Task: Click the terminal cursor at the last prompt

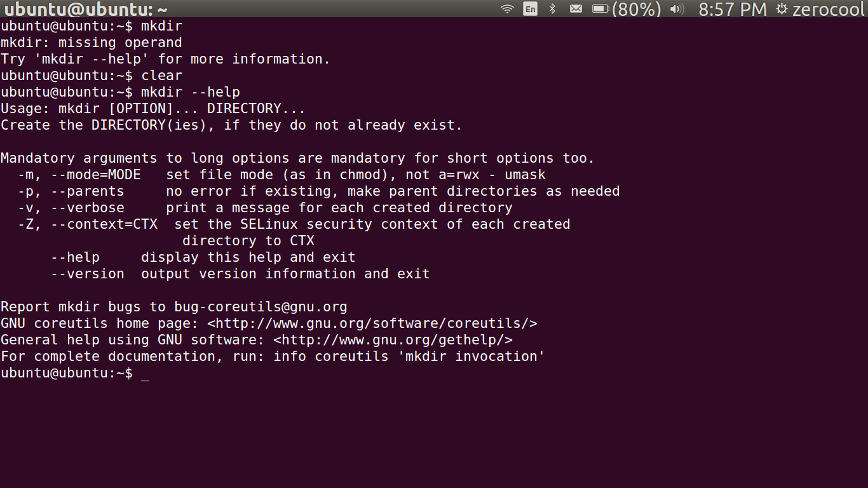Action: 146,375
